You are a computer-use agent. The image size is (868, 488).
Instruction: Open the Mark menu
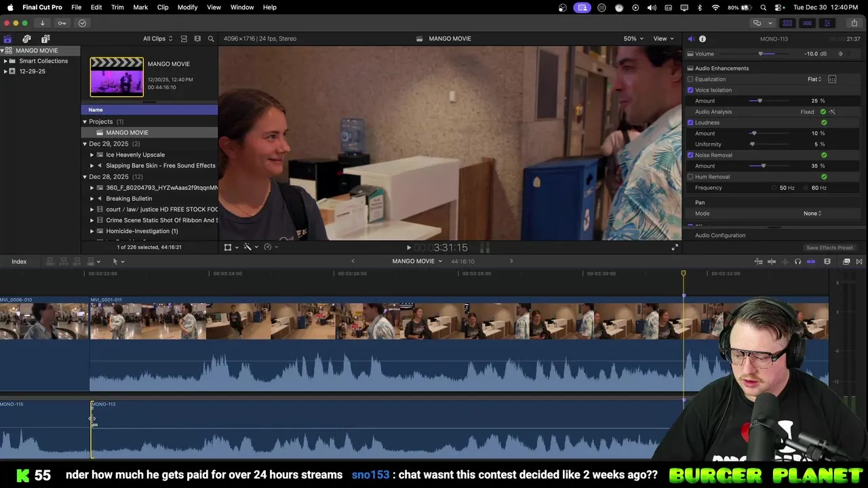[140, 7]
